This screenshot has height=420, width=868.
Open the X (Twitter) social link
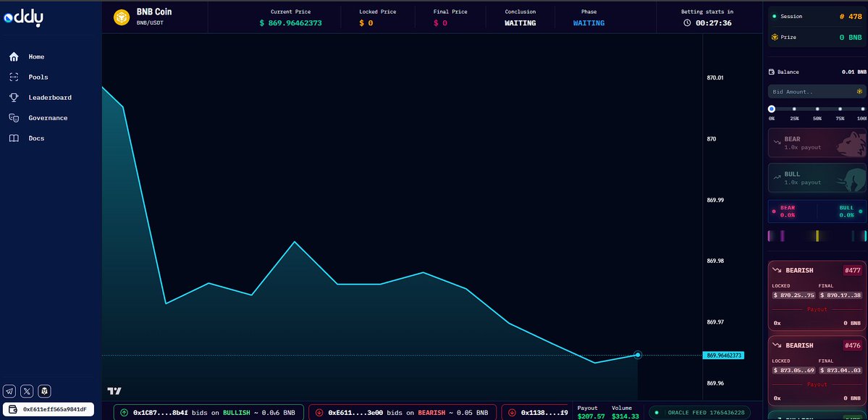(27, 391)
